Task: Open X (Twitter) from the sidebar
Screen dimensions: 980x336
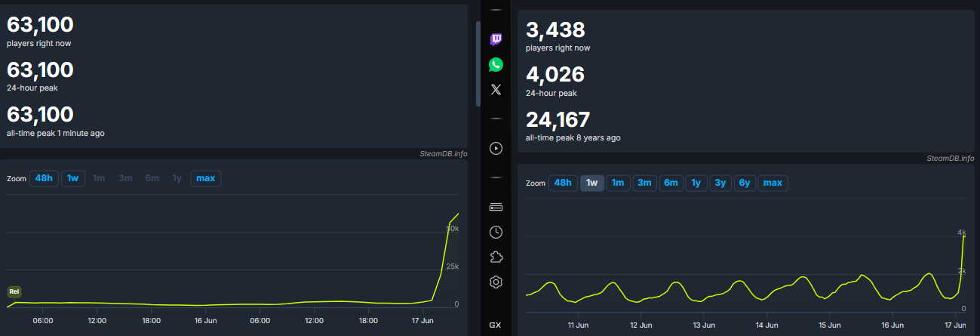Action: pos(496,89)
